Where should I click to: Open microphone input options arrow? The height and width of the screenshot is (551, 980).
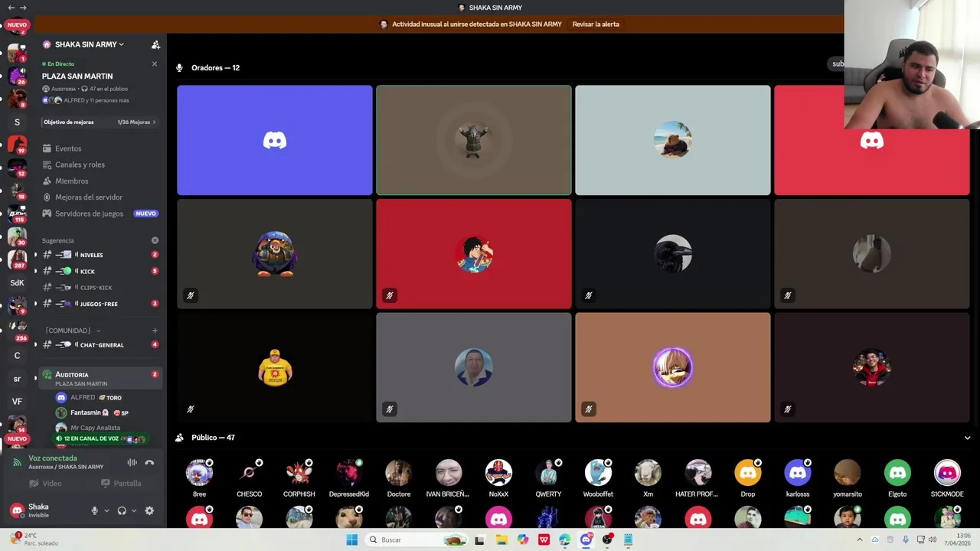click(106, 510)
